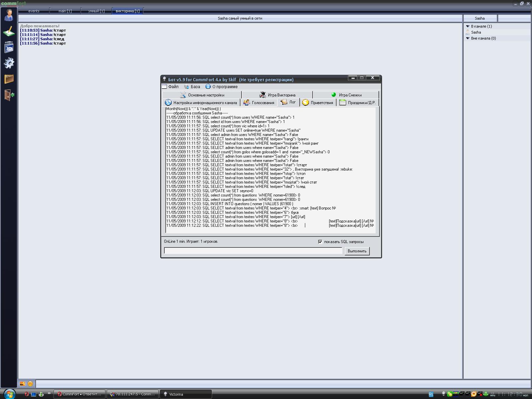
Task: Open the 'Файл' menu
Action: (x=170, y=87)
